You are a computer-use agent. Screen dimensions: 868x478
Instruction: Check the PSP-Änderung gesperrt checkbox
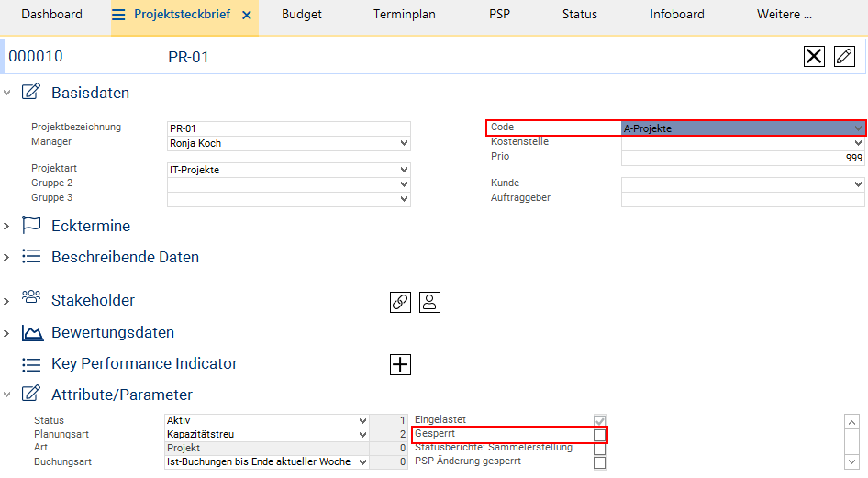[x=599, y=462]
